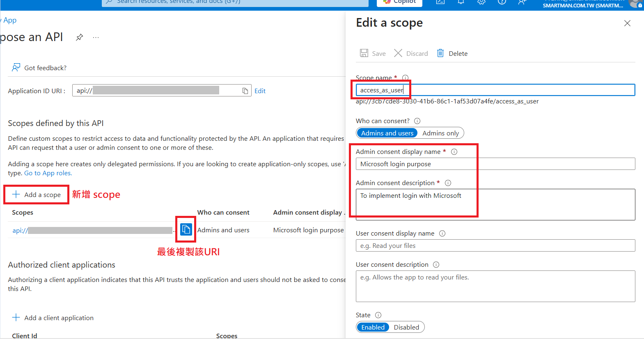Close the Edit a scope panel
The image size is (644, 339).
point(627,23)
